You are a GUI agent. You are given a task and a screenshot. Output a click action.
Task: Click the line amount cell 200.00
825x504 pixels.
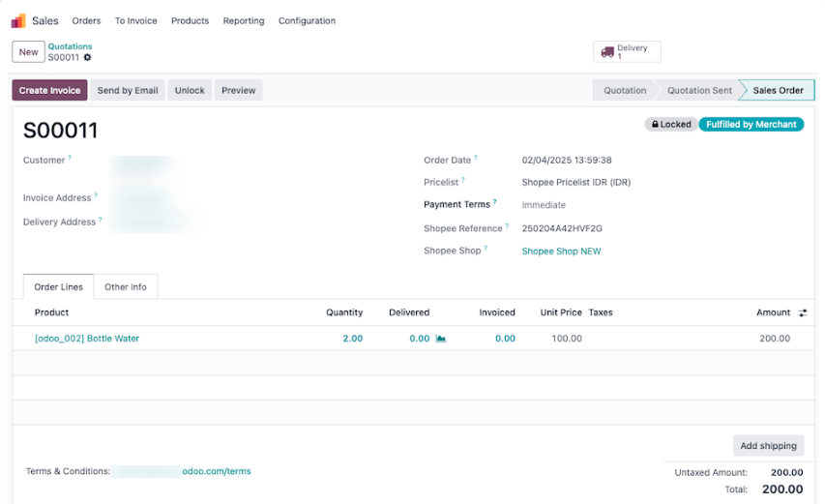tap(775, 339)
